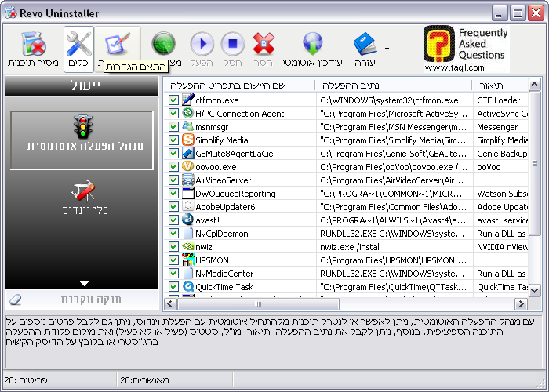This screenshot has width=549, height=392.
Task: Open the Options checklist icon in toolbar
Action: [x=118, y=45]
